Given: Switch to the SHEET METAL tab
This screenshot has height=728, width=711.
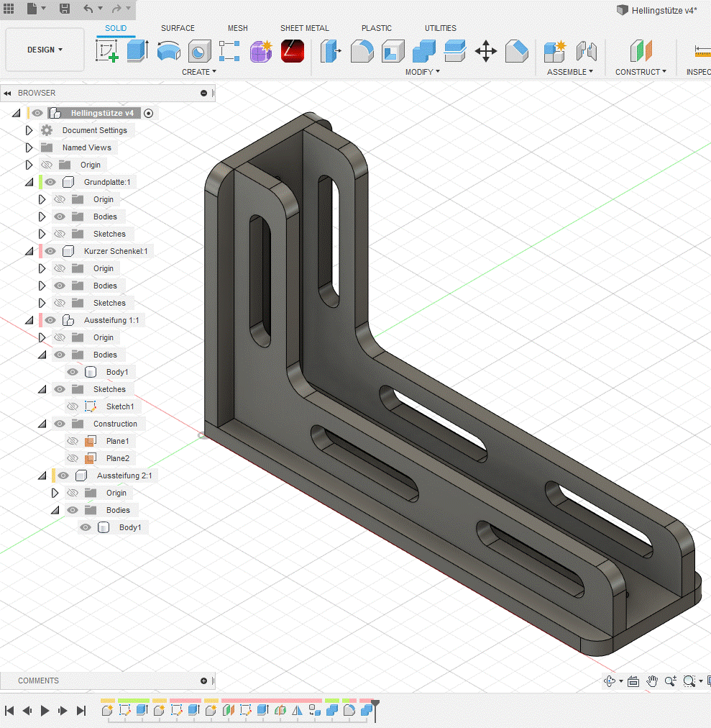Looking at the screenshot, I should click(x=304, y=28).
